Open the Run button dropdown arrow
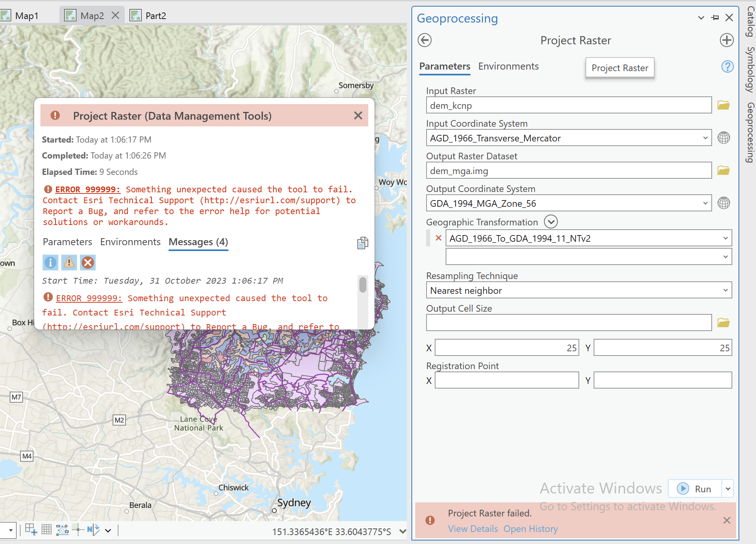The image size is (756, 544). 727,489
